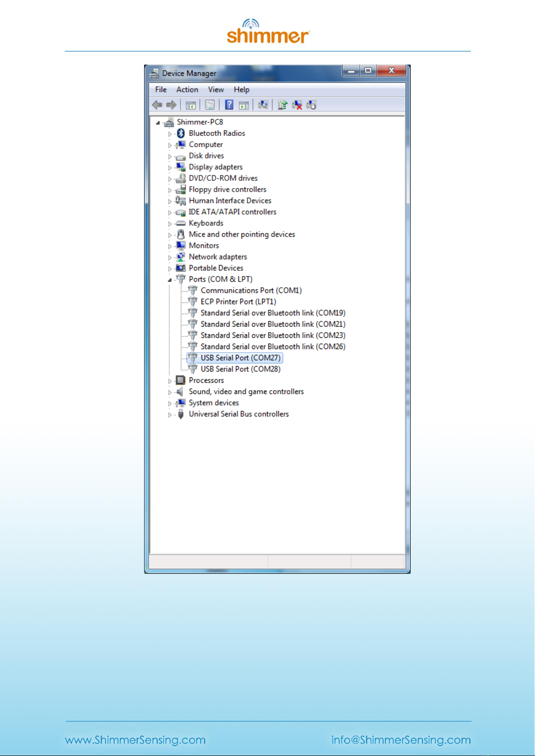
Task: Open the File menu
Action: 161,90
